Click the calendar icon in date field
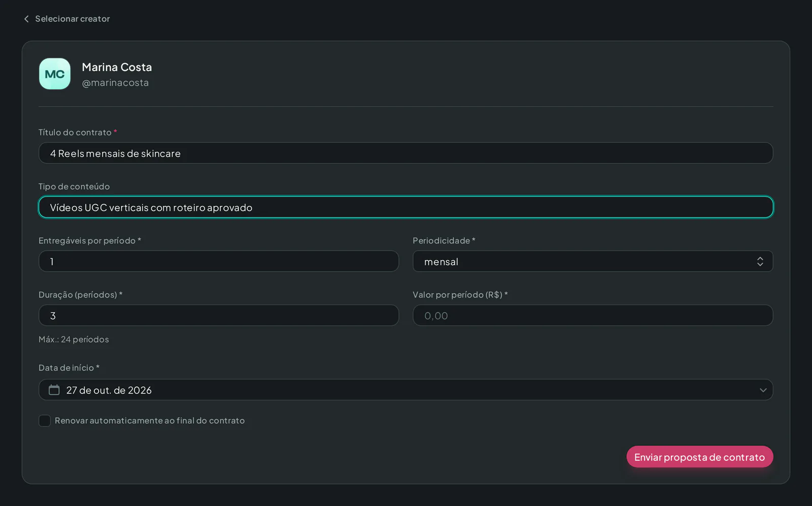The height and width of the screenshot is (506, 812). [54, 390]
